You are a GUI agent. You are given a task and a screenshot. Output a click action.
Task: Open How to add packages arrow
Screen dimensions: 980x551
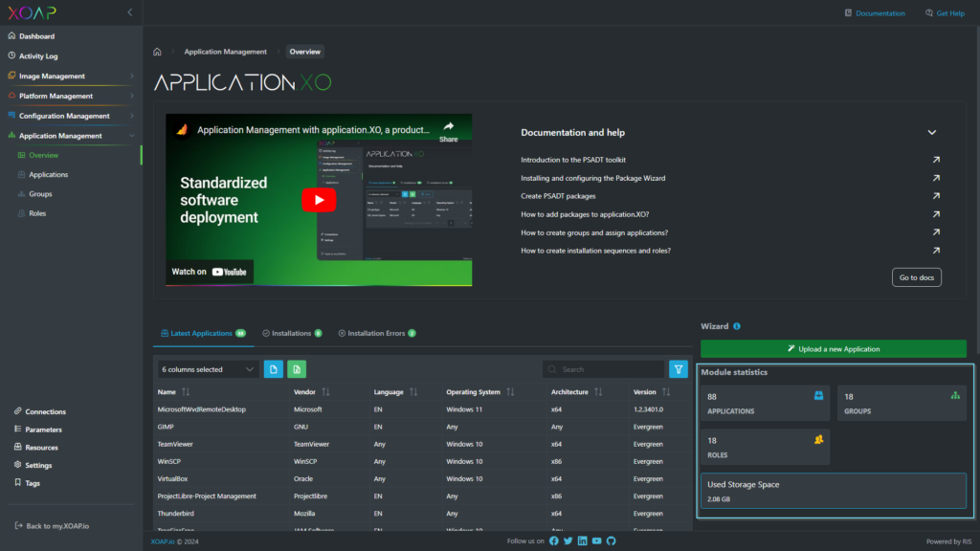pyautogui.click(x=936, y=214)
